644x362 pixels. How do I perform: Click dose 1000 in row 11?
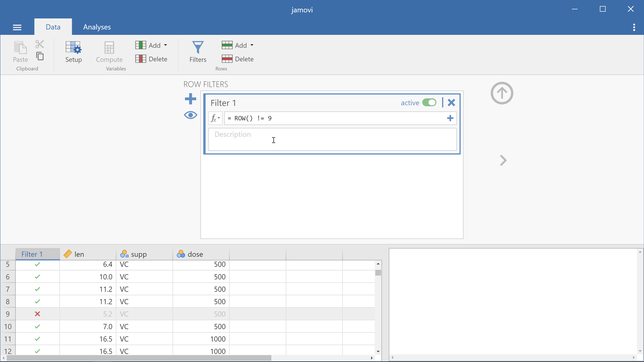click(201, 339)
